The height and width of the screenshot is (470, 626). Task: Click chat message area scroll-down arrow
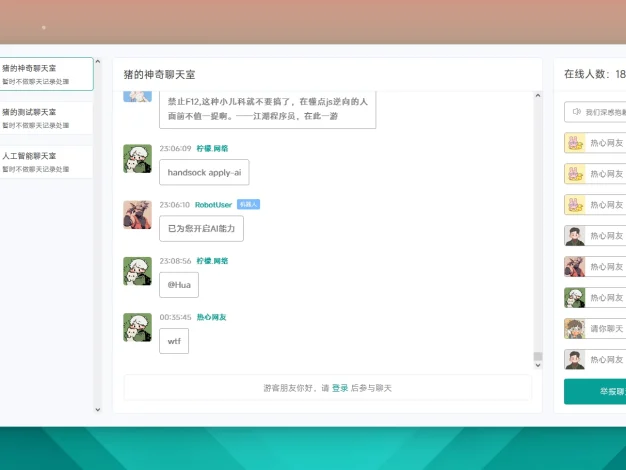tap(538, 365)
